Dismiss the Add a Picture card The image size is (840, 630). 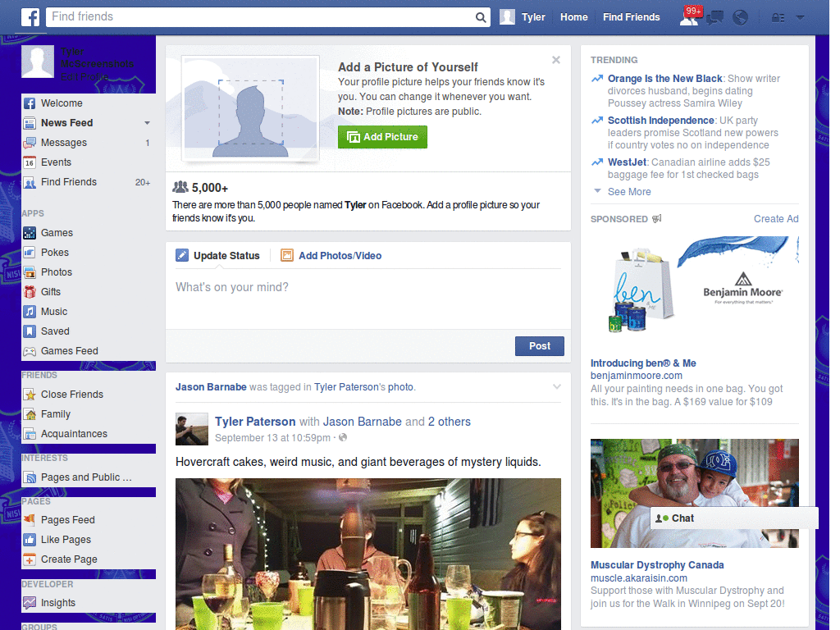(x=556, y=60)
